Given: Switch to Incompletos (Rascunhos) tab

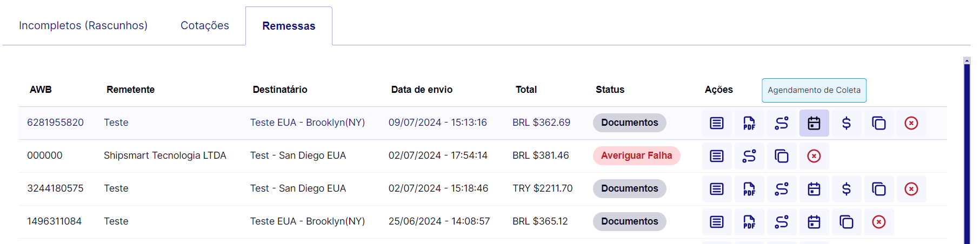Looking at the screenshot, I should [x=83, y=26].
